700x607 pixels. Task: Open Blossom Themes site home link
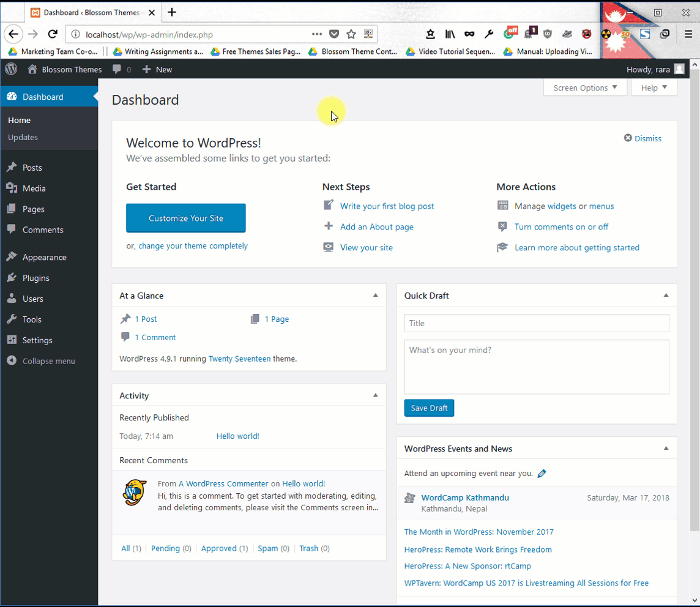(65, 70)
